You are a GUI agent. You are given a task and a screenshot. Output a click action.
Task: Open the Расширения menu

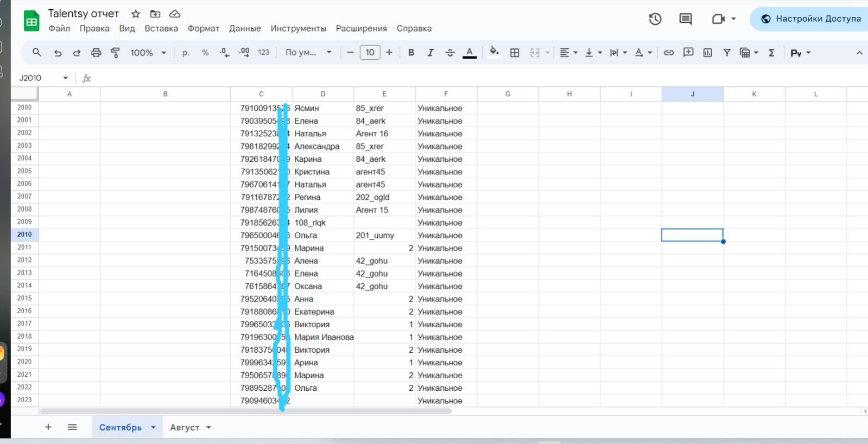pos(362,28)
